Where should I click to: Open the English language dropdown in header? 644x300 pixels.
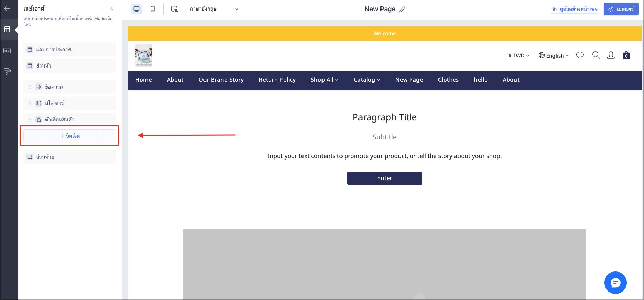pyautogui.click(x=553, y=56)
